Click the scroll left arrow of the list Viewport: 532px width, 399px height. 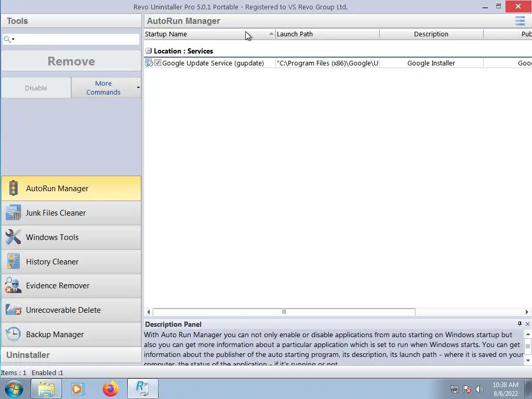(148, 312)
